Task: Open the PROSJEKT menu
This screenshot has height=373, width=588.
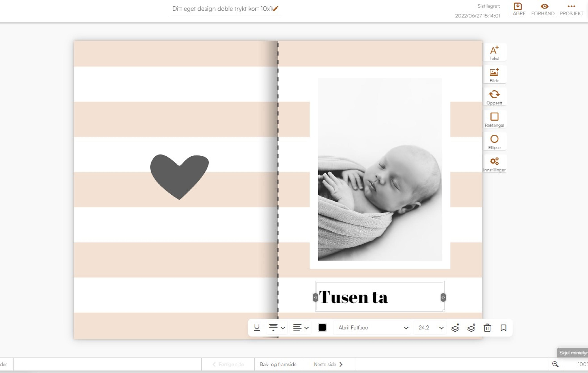Action: (x=571, y=9)
